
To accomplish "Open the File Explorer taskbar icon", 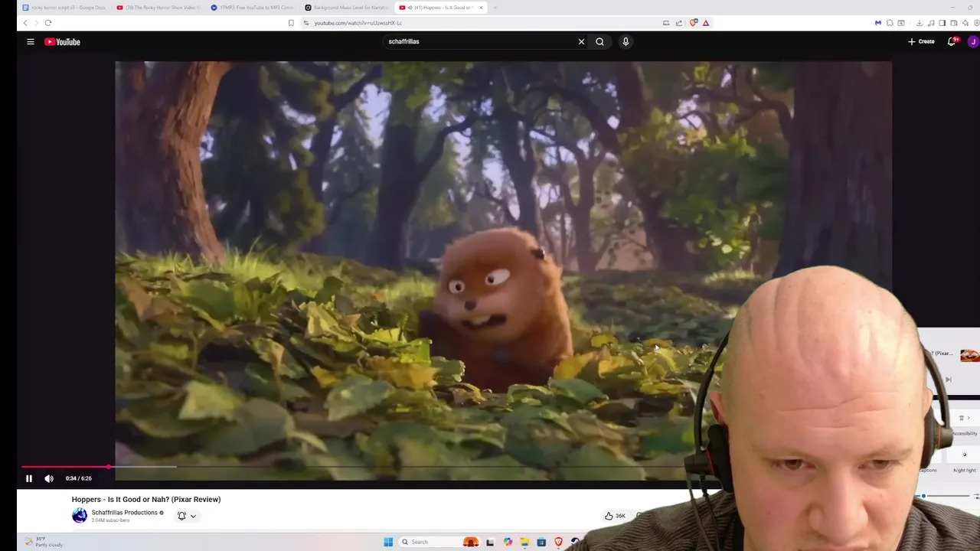I will pyautogui.click(x=524, y=542).
